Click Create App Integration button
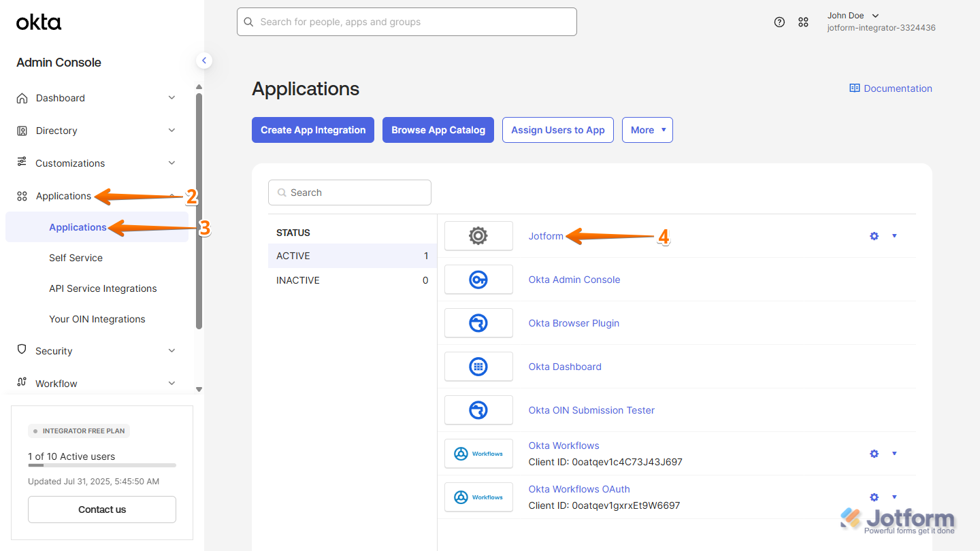 click(313, 130)
